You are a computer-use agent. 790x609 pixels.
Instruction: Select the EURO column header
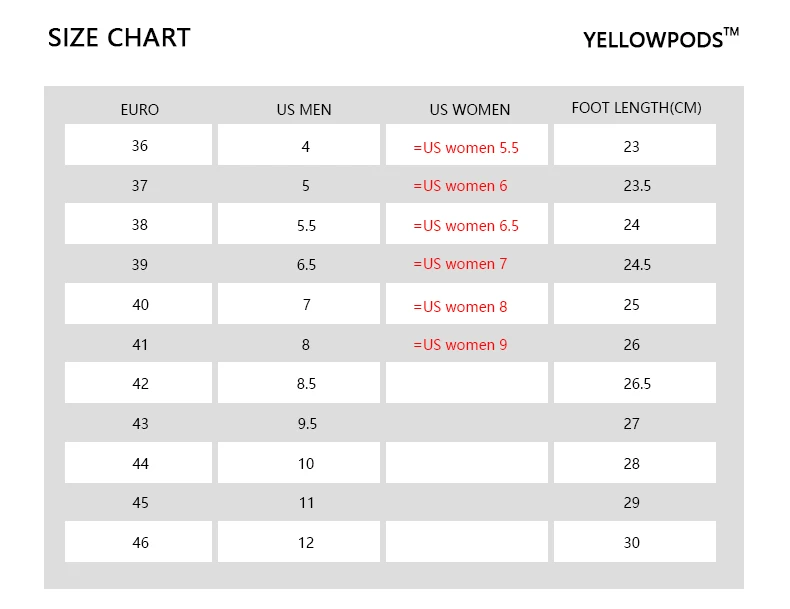140,109
